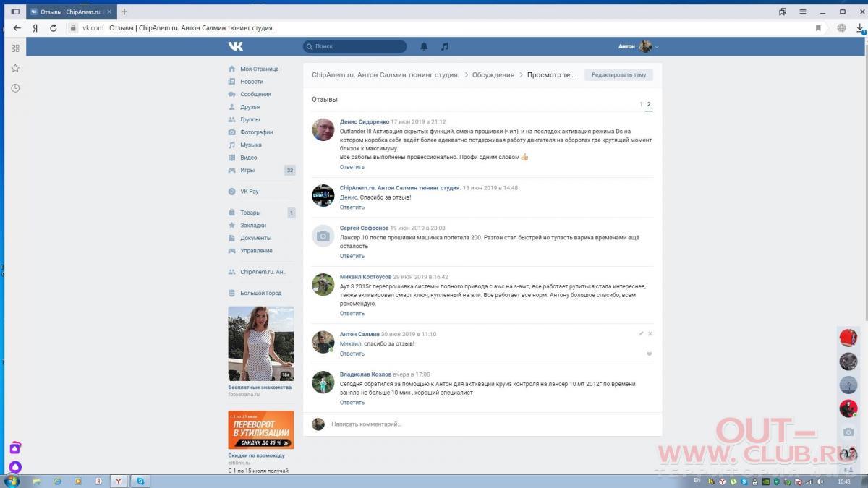
Task: Open the Yandex Browser taskbar icon
Action: [119, 481]
